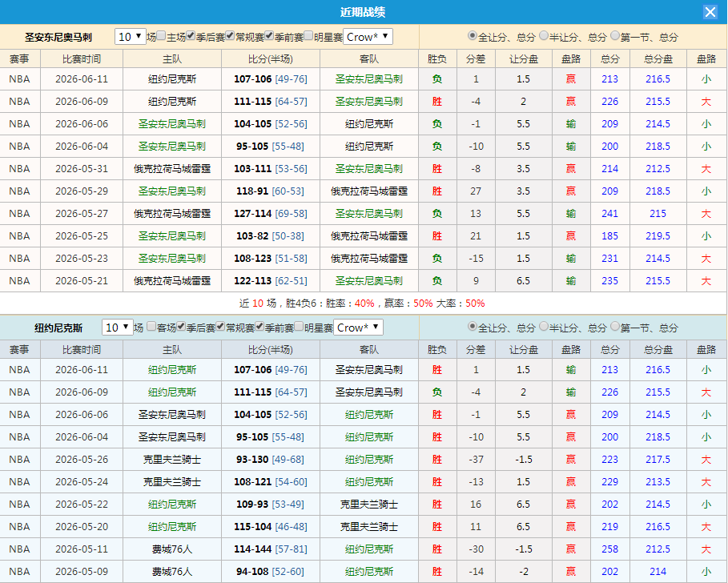Click total line 214 in the 2026-05-09 row
This screenshot has width=728, height=583.
tap(658, 572)
